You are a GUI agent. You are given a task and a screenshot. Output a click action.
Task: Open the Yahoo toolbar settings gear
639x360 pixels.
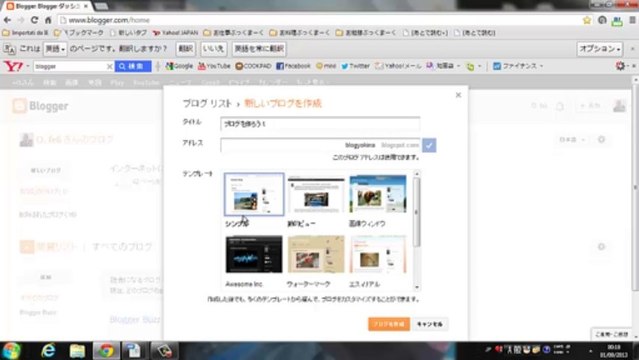click(x=620, y=66)
